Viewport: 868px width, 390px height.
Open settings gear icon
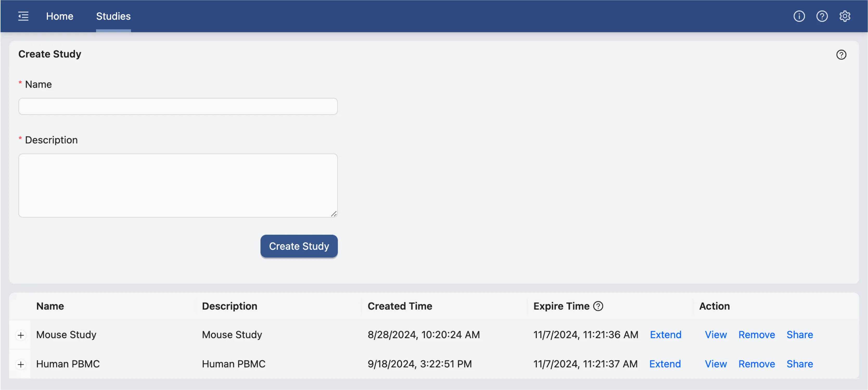[845, 16]
